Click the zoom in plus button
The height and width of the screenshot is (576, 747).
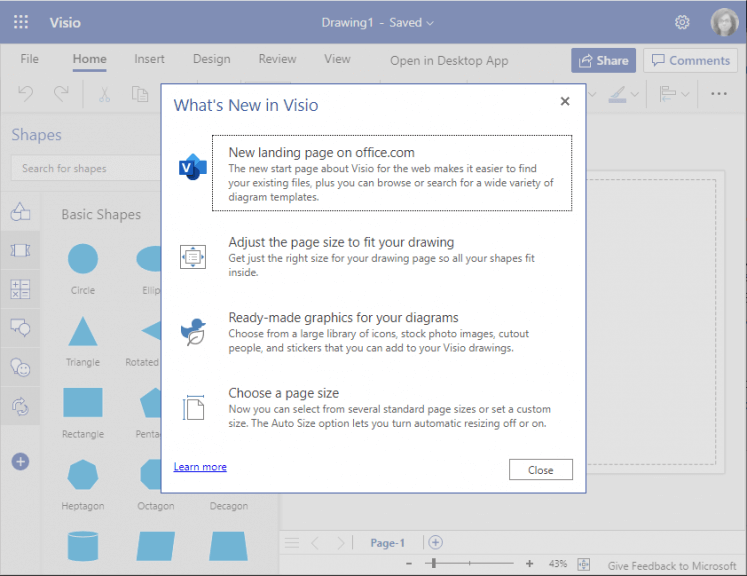(529, 564)
